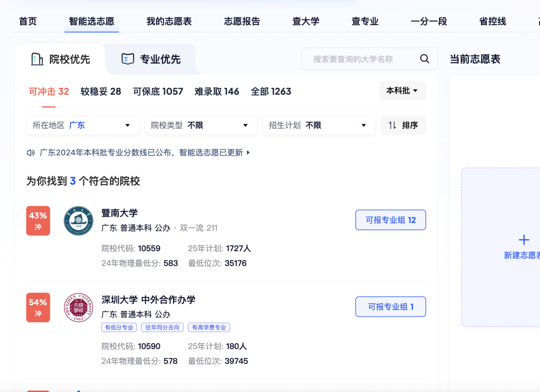This screenshot has height=392, width=540.
Task: Open 查大学 in navigation
Action: tap(306, 21)
